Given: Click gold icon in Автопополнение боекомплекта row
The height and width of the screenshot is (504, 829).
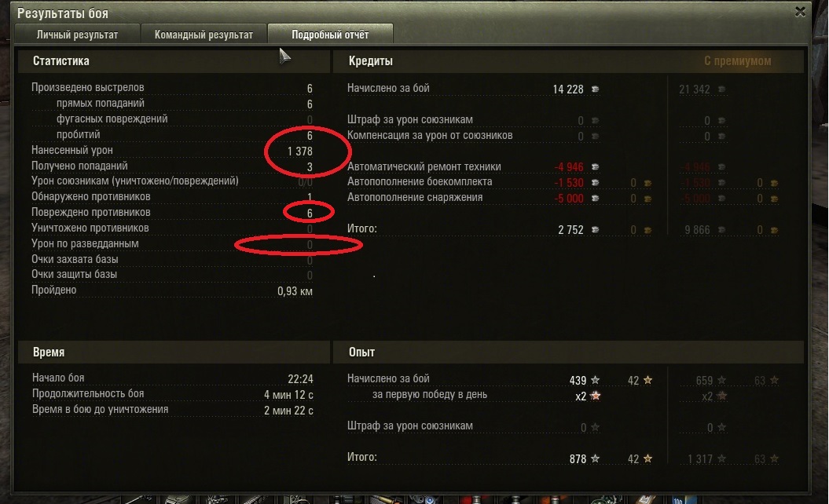Looking at the screenshot, I should coord(647,183).
